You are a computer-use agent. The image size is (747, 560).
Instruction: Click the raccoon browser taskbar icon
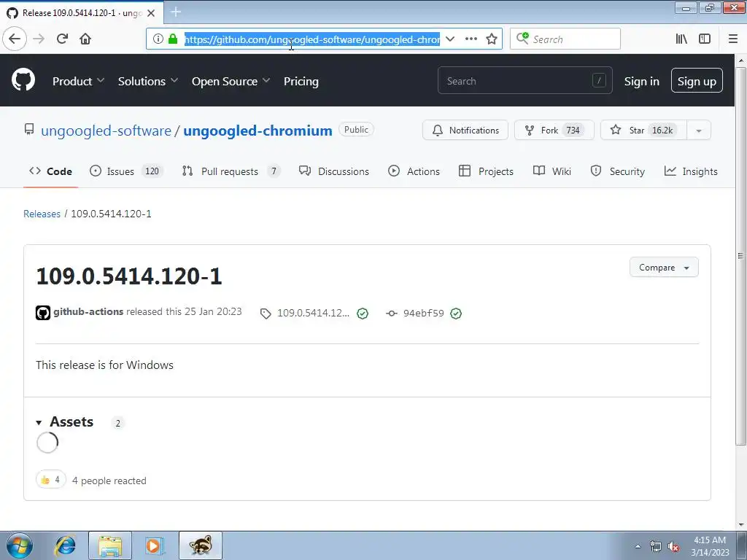201,545
